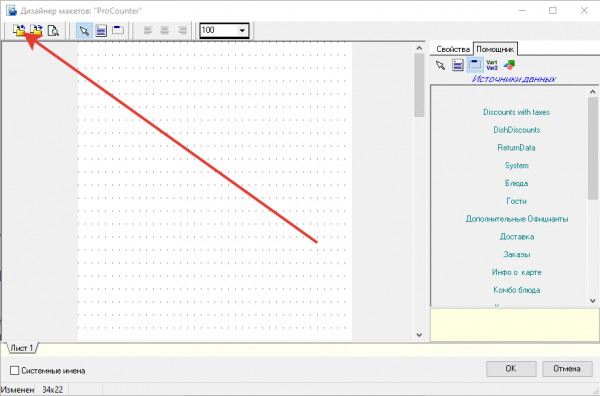Click the import layout folder icon
The width and height of the screenshot is (600, 396).
point(19,30)
